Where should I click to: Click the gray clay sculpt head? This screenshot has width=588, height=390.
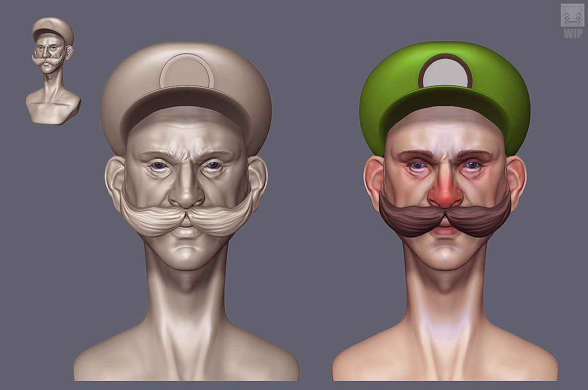tap(186, 211)
